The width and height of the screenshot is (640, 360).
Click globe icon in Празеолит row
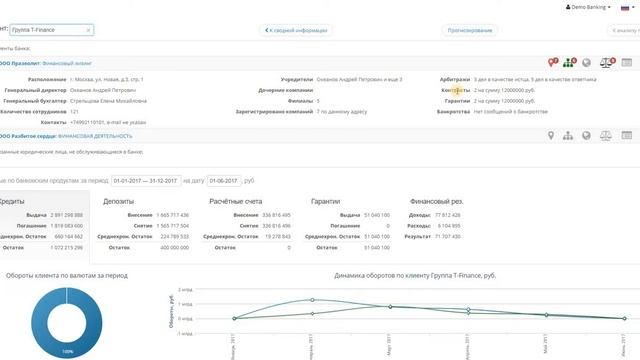(x=587, y=62)
